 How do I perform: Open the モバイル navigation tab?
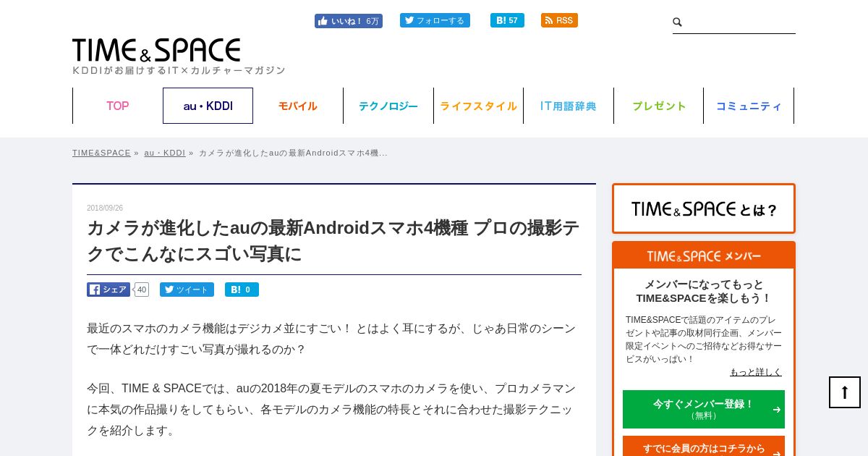[298, 106]
